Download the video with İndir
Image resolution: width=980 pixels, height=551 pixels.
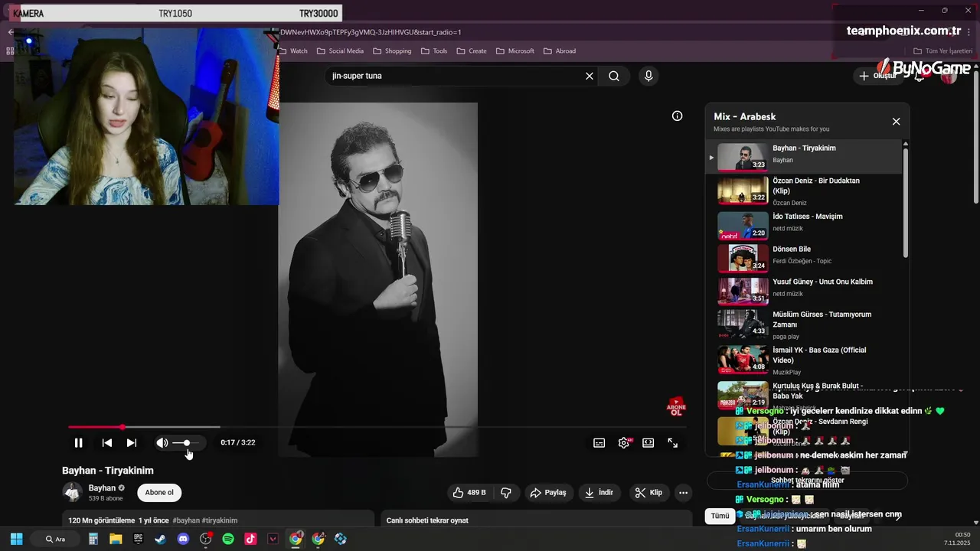[599, 493]
